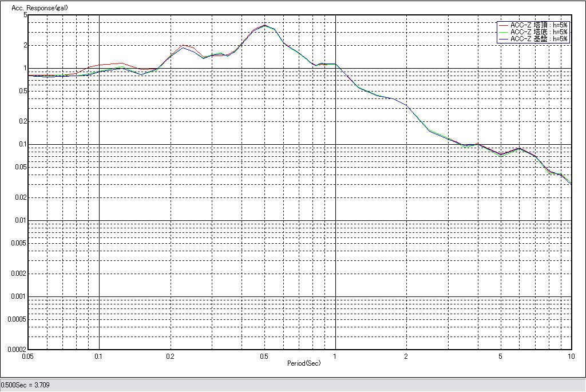This screenshot has width=586, height=392.
Task: Click the 0.2 tick label on period axis
Action: click(x=170, y=357)
